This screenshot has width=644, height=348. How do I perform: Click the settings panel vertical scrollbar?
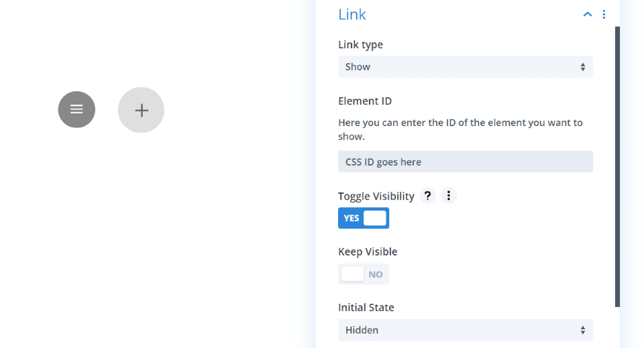pyautogui.click(x=617, y=166)
